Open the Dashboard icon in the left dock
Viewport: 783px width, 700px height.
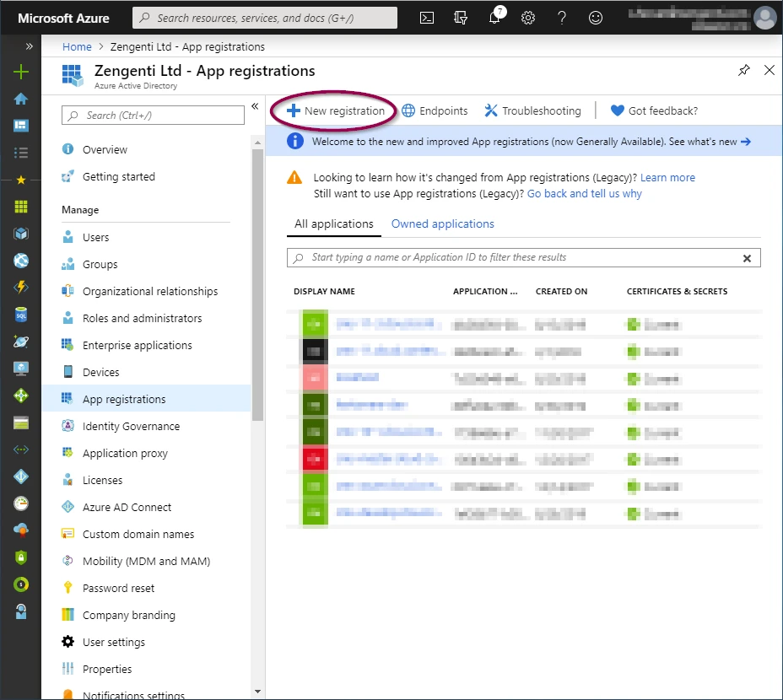point(21,126)
